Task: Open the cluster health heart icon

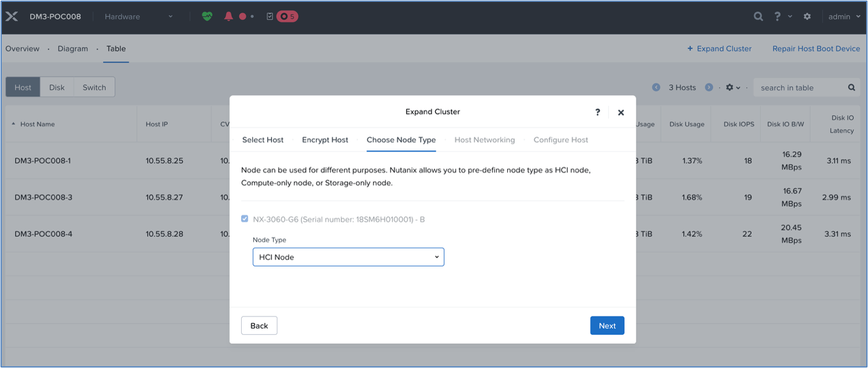Action: pos(207,16)
